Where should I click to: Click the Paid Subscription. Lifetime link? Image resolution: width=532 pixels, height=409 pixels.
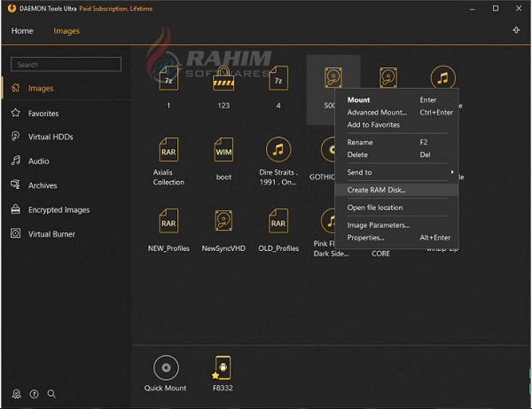pos(115,9)
